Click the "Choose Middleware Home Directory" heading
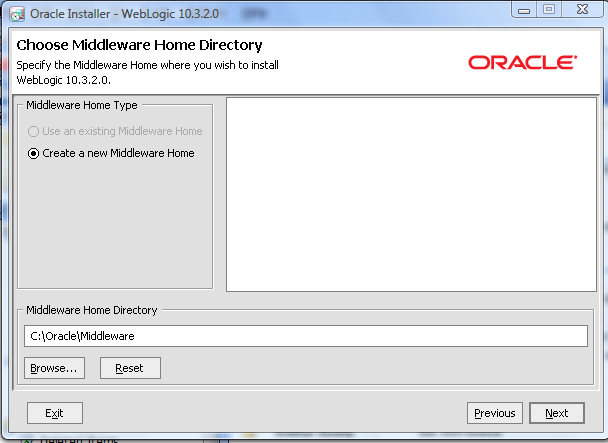 [x=139, y=45]
